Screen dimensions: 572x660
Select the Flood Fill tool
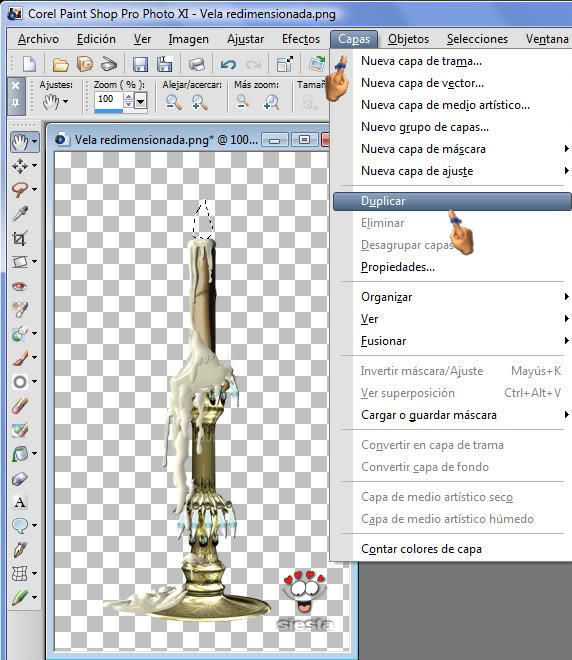(20, 454)
